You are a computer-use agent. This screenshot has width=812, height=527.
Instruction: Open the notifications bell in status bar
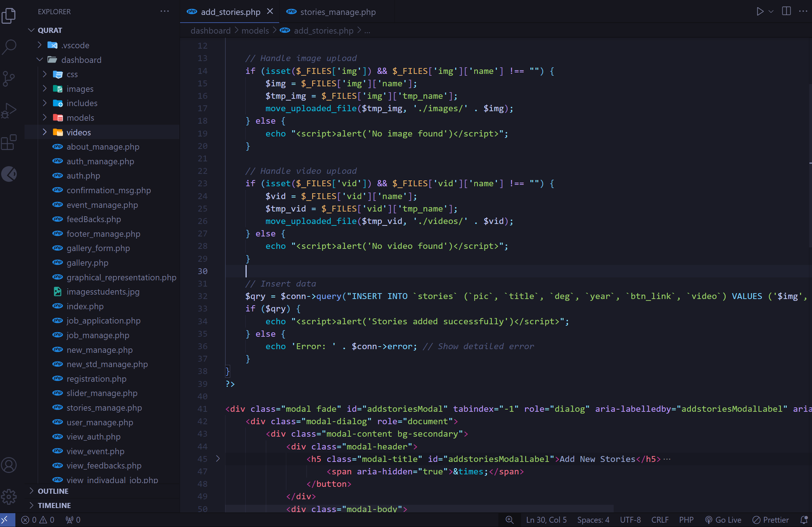click(804, 520)
